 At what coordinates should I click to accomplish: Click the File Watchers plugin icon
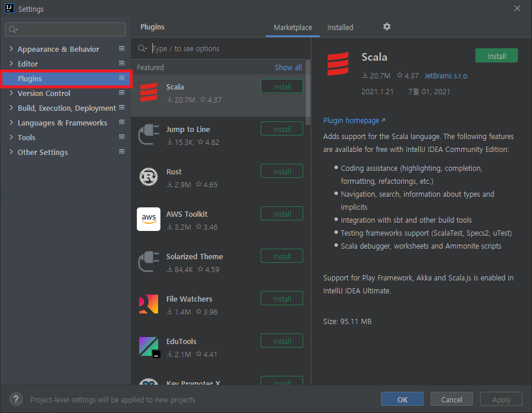[149, 304]
